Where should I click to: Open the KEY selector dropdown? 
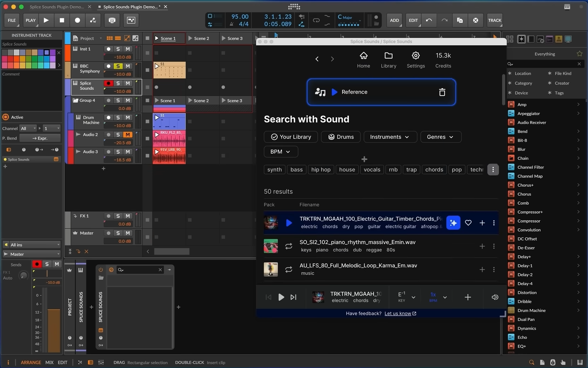[413, 297]
